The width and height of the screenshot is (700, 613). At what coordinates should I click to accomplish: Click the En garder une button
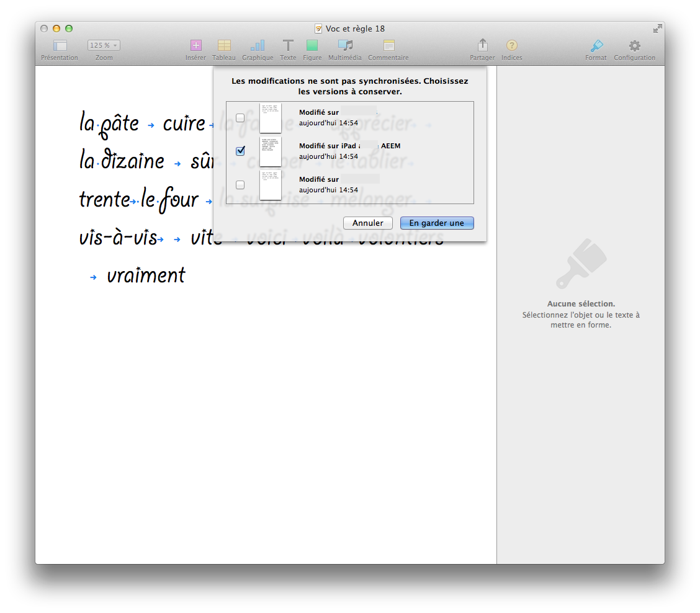pyautogui.click(x=436, y=223)
